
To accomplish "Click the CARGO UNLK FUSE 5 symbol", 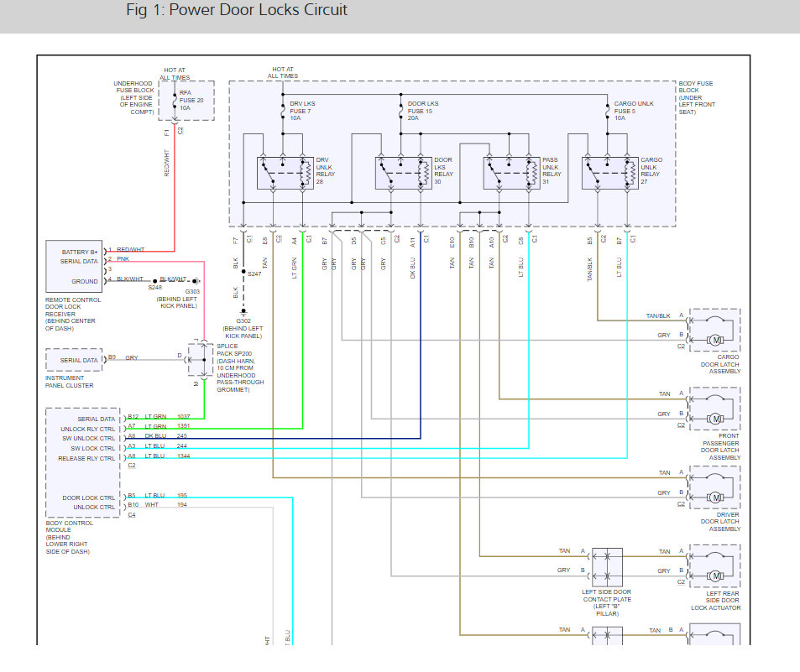I will pyautogui.click(x=607, y=111).
